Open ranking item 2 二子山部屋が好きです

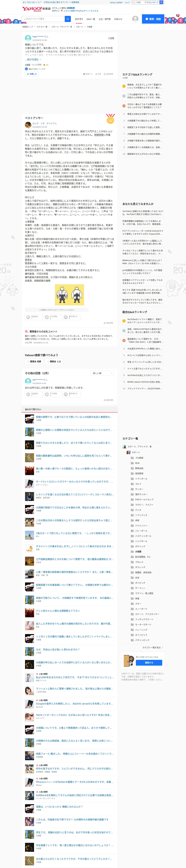click(x=144, y=96)
